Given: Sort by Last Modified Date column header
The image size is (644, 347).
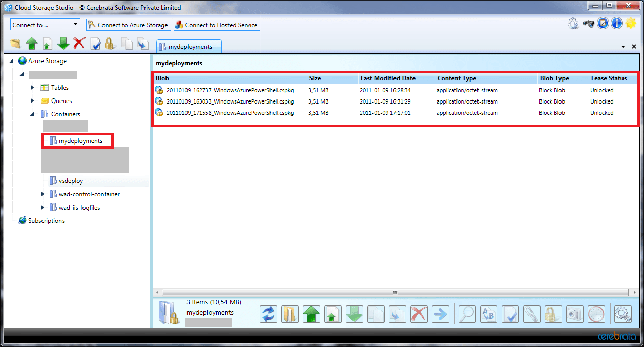Looking at the screenshot, I should coord(397,78).
